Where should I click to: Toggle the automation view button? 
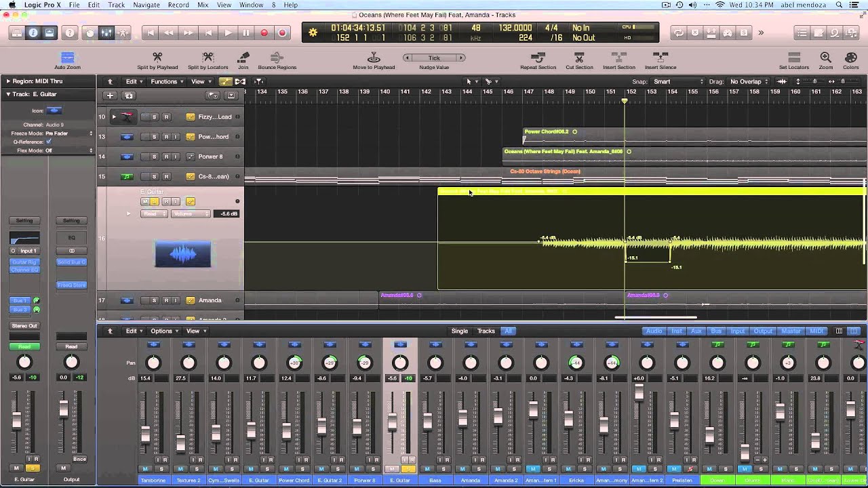(x=226, y=81)
